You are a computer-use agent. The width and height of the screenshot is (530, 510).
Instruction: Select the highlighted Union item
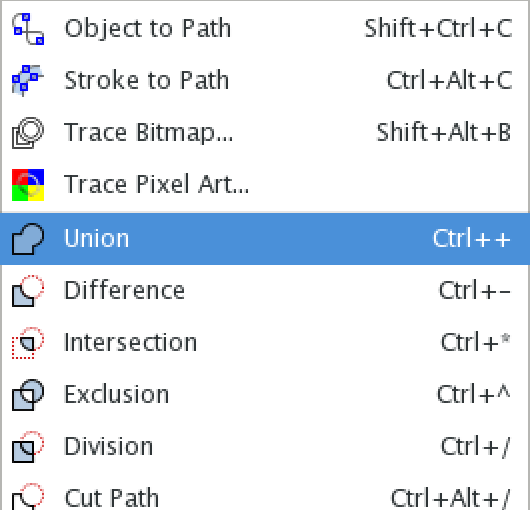[x=265, y=239]
